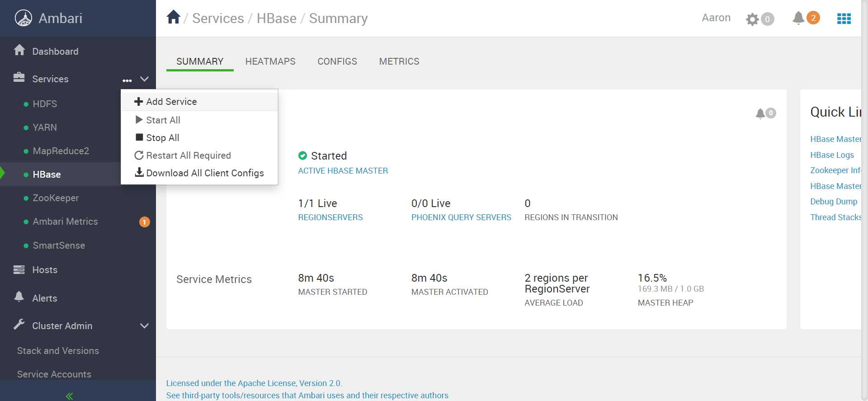Choose Start All from the menu
868x401 pixels.
[199, 120]
